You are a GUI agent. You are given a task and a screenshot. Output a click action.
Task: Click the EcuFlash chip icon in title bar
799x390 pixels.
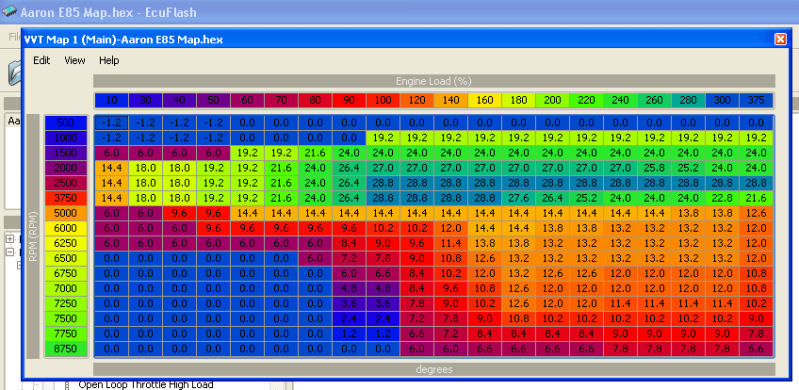pyautogui.click(x=9, y=11)
